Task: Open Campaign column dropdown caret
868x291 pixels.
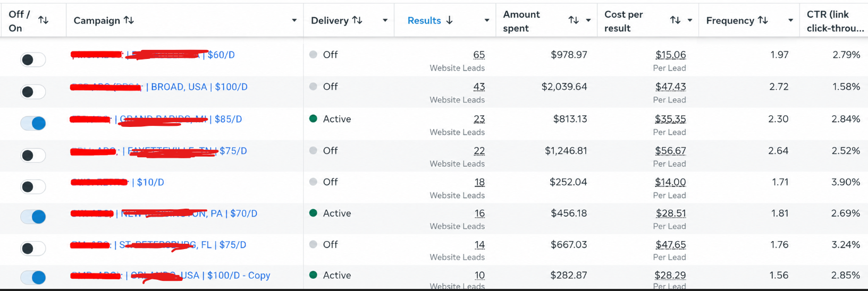Action: 294,21
